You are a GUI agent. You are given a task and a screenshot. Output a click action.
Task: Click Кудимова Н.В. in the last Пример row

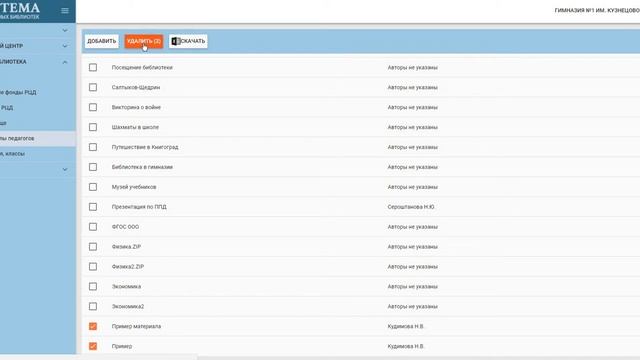(x=406, y=346)
